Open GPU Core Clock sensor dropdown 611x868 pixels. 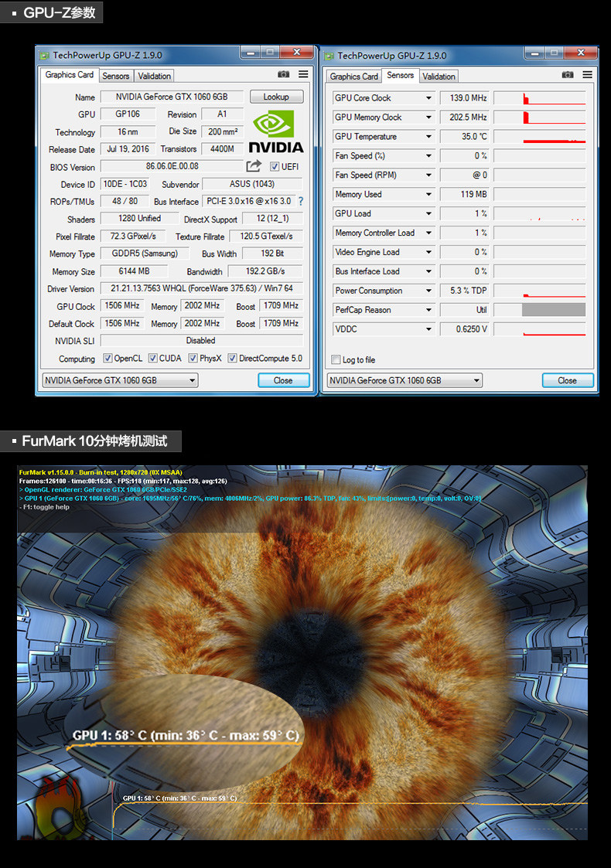click(x=428, y=98)
